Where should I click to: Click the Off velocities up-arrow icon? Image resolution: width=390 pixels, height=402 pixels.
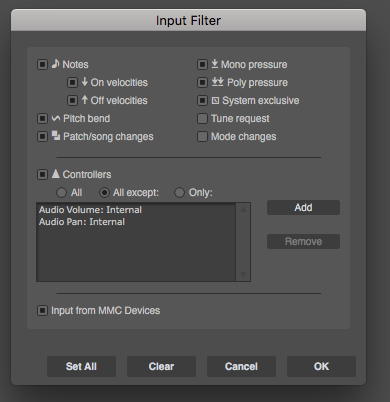(x=85, y=100)
